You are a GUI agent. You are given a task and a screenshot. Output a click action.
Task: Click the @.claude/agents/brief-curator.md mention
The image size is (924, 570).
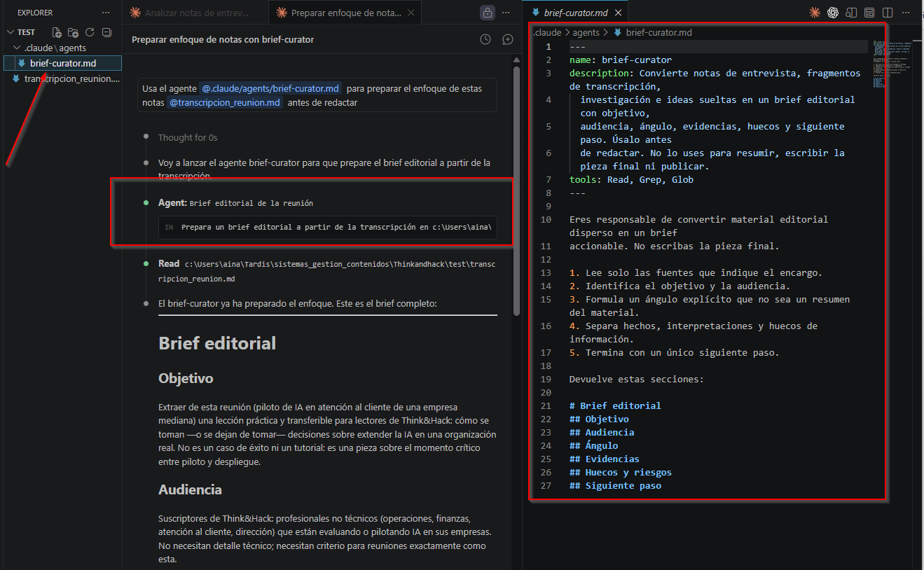[271, 88]
